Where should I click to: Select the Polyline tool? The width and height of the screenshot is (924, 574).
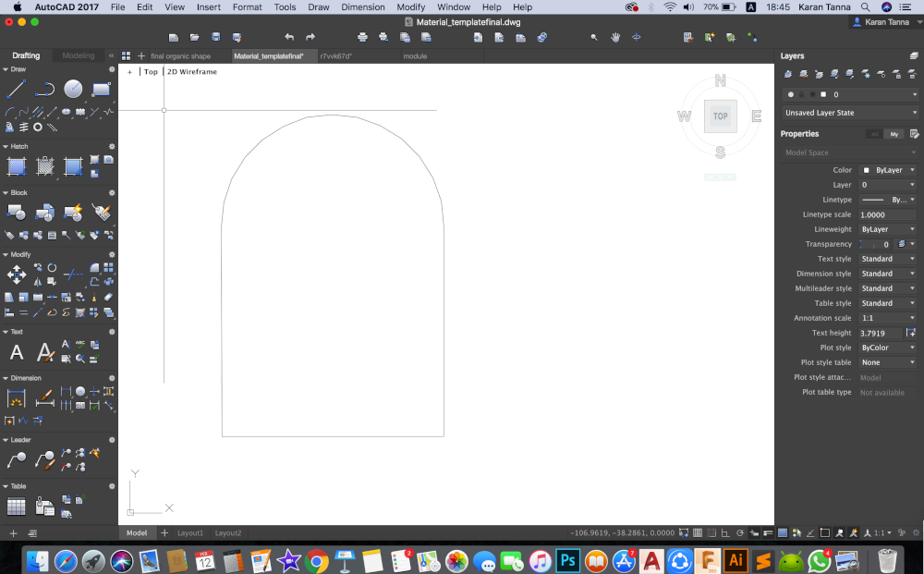click(44, 89)
